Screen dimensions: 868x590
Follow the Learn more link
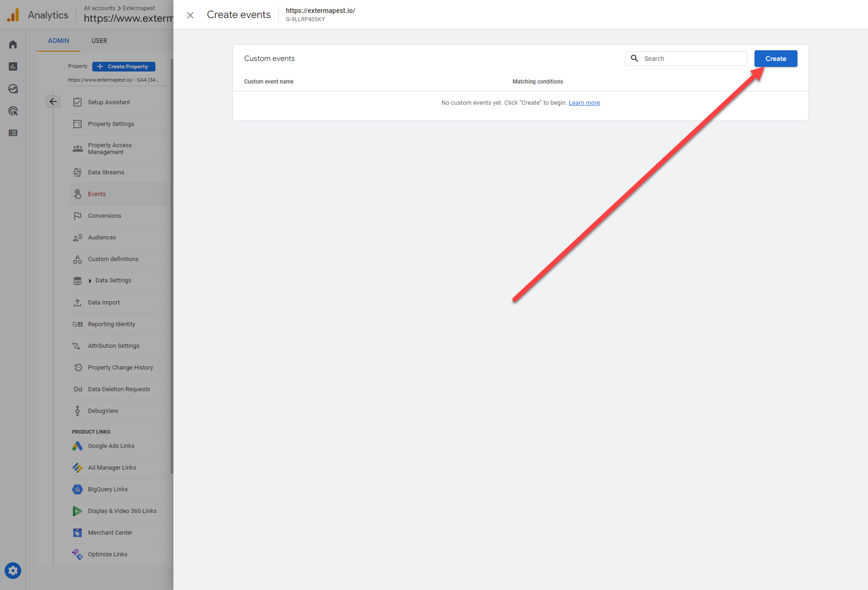coord(584,102)
